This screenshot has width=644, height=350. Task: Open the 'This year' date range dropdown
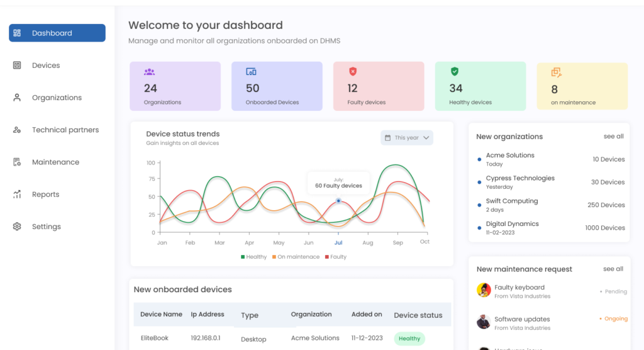[x=406, y=138]
